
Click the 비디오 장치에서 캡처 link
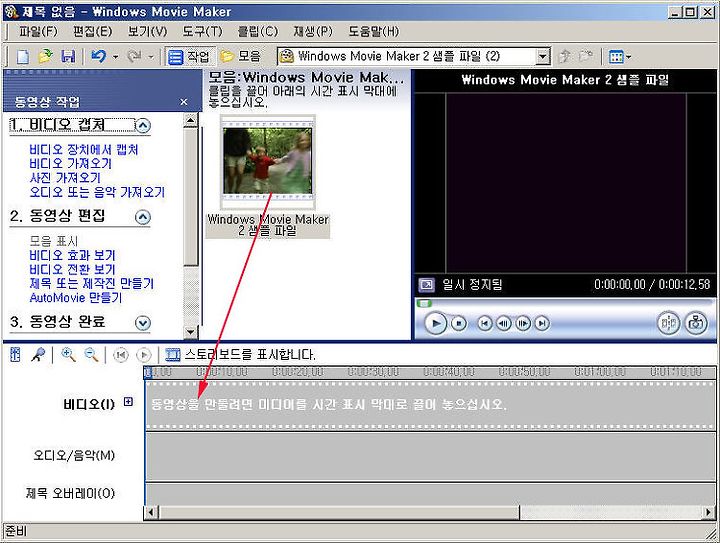(84, 150)
